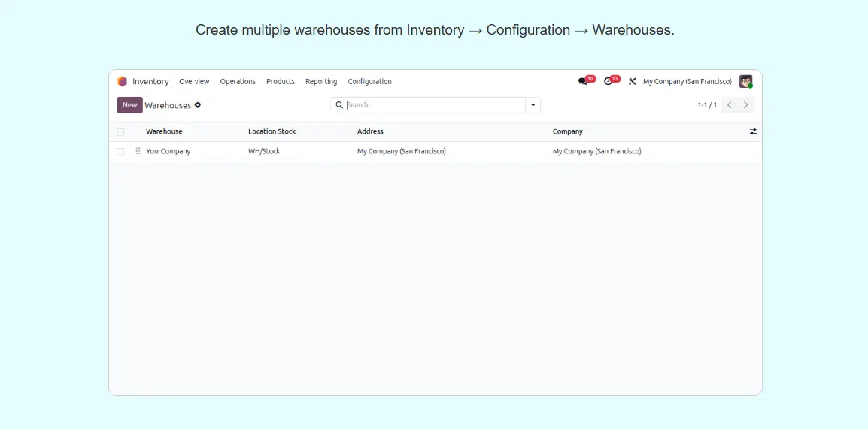
Task: Sort by the Warehouse column header
Action: click(x=164, y=131)
